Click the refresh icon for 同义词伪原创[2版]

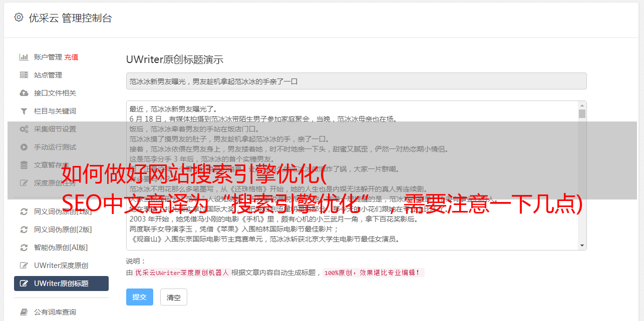(x=24, y=229)
